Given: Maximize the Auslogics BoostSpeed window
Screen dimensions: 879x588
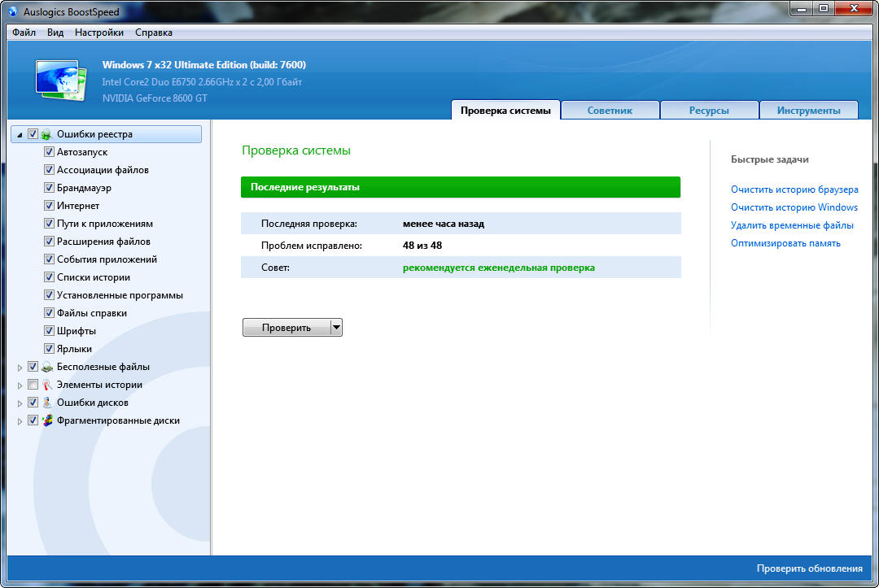Looking at the screenshot, I should point(823,8).
